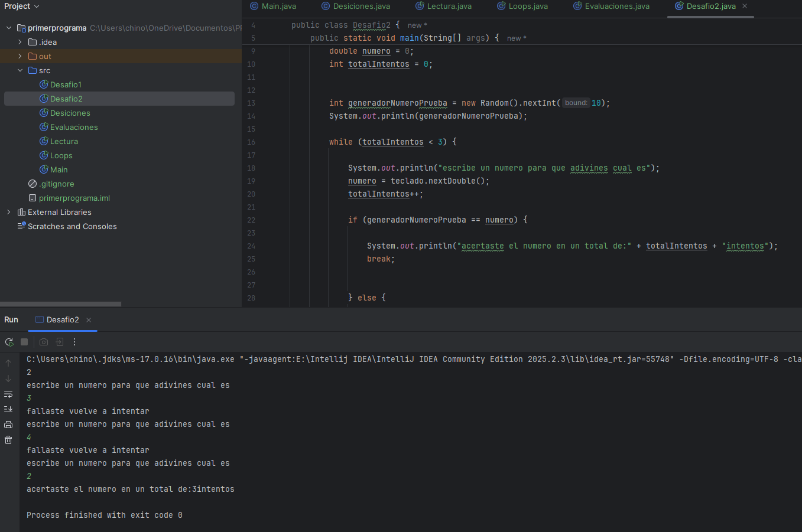Screen dimensions: 802x532
Task: Clear all console output with trash icon
Action: [x=8, y=440]
